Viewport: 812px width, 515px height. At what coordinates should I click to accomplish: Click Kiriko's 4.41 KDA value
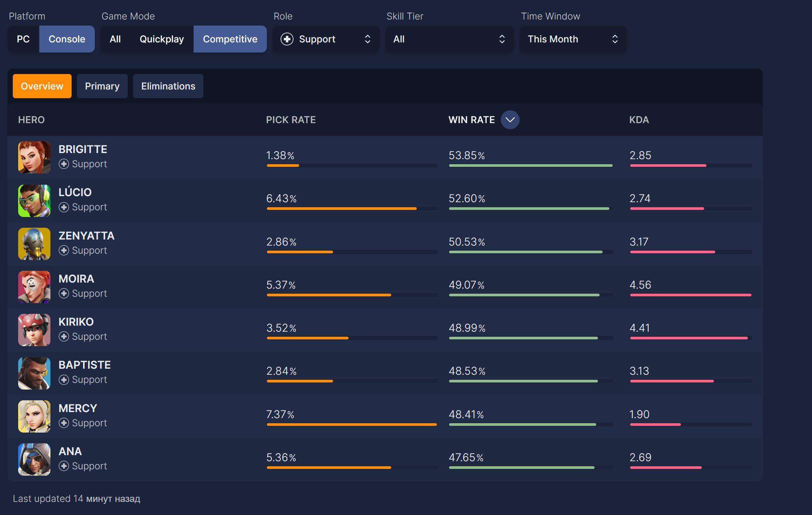[x=640, y=328]
